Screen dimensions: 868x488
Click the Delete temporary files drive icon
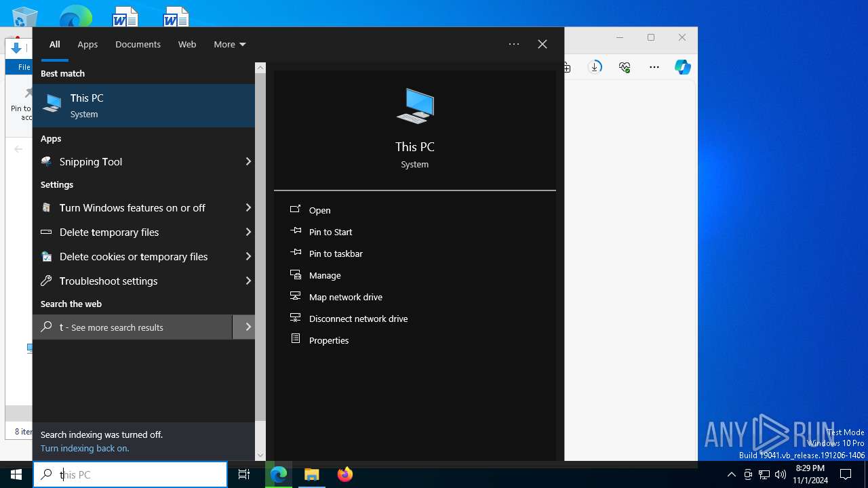click(x=46, y=232)
